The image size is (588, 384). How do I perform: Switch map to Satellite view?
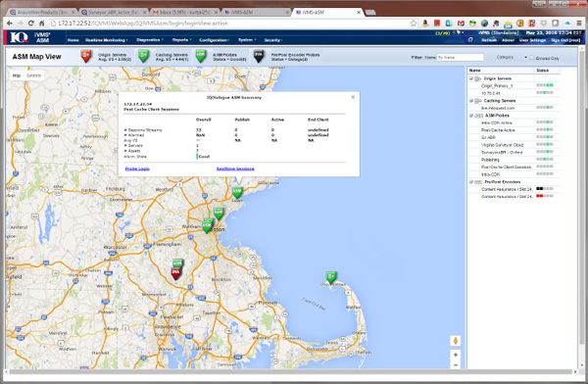(33, 75)
